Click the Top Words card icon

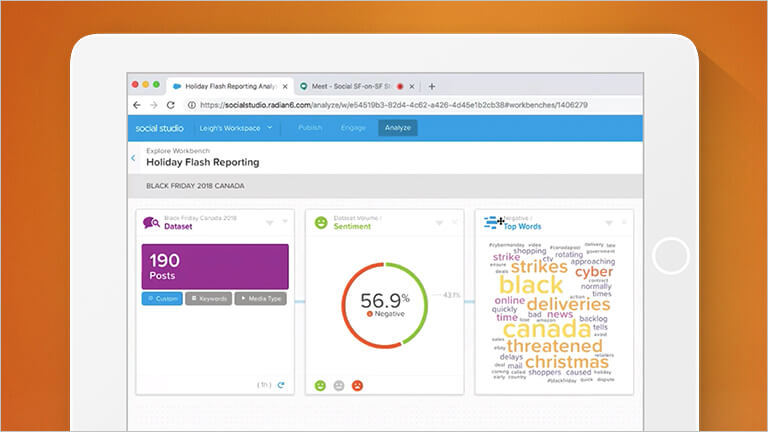pos(492,223)
